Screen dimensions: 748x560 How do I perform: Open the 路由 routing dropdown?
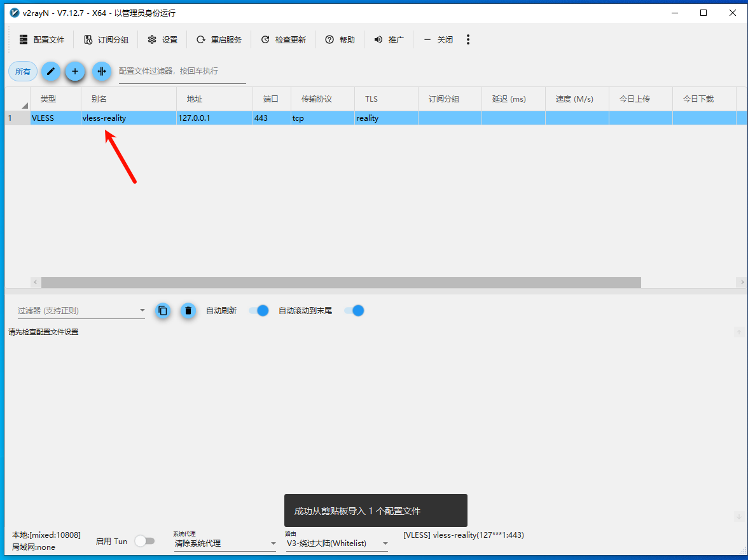click(x=336, y=543)
